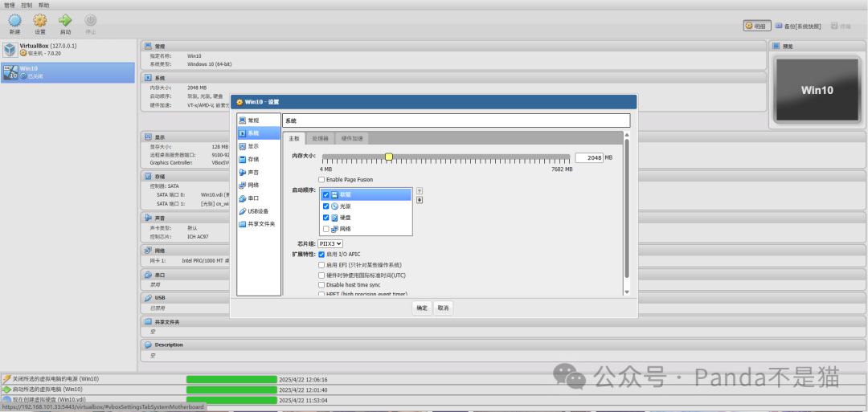
Task: Cancel the dialog with the 取消 button
Action: 443,308
